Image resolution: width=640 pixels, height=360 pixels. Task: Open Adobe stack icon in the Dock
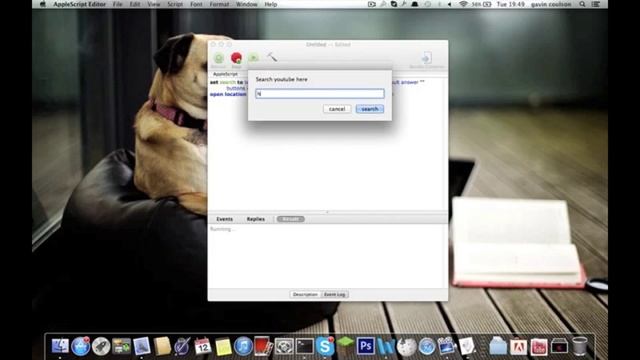(x=518, y=347)
